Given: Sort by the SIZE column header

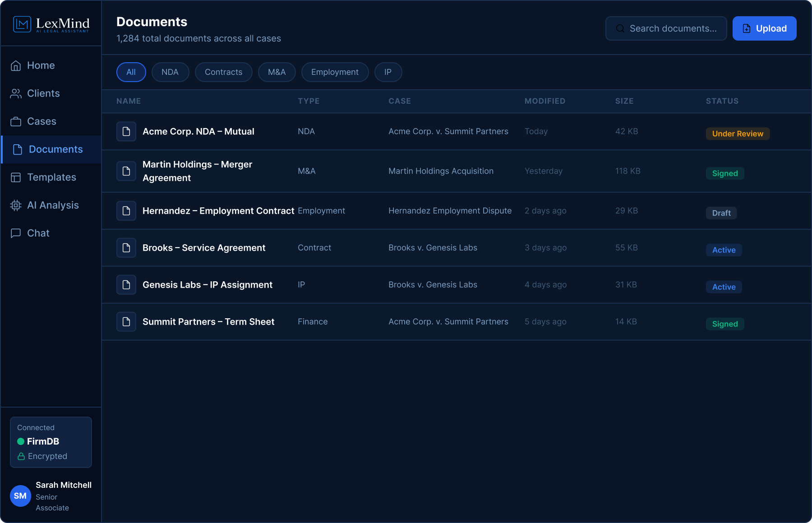Looking at the screenshot, I should (x=624, y=101).
